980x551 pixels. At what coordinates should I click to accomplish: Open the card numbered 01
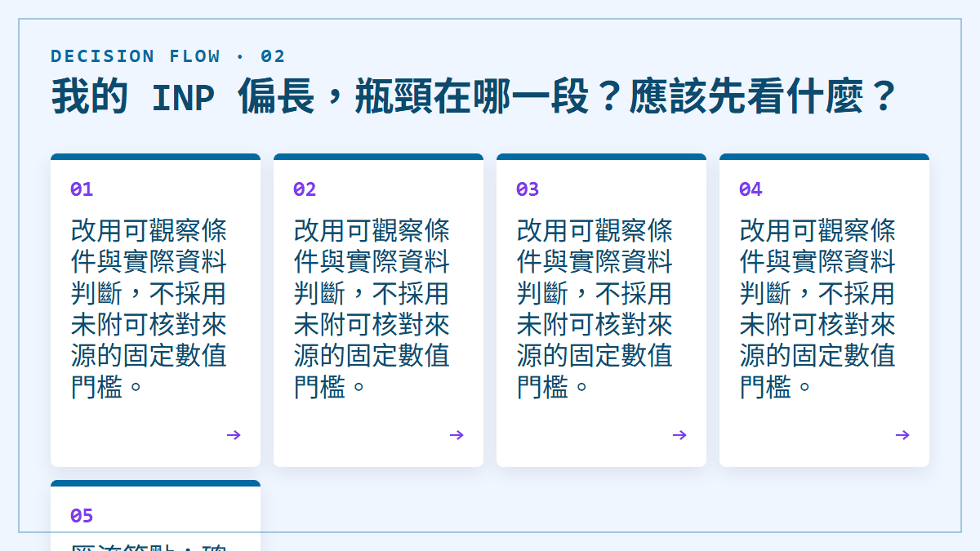[x=155, y=310]
